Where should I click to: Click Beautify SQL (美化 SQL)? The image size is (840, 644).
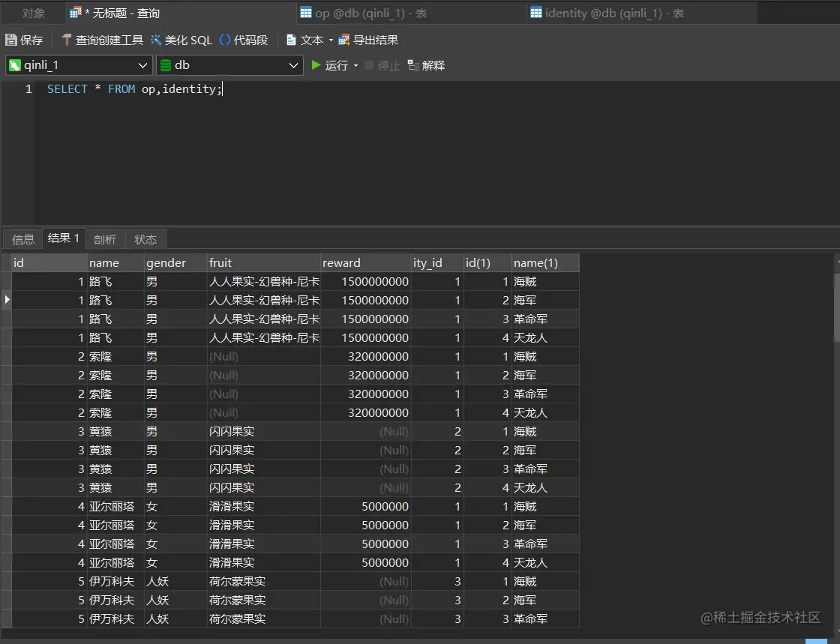click(181, 40)
